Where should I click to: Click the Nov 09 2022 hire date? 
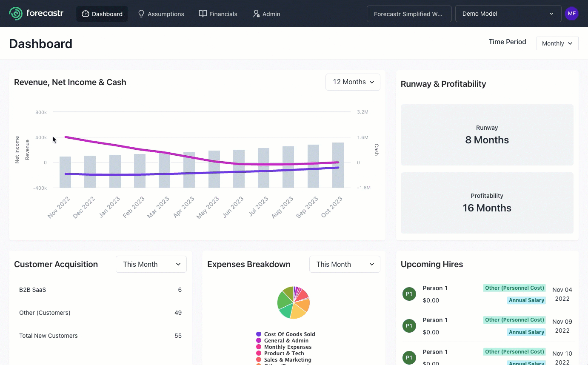[x=562, y=326]
